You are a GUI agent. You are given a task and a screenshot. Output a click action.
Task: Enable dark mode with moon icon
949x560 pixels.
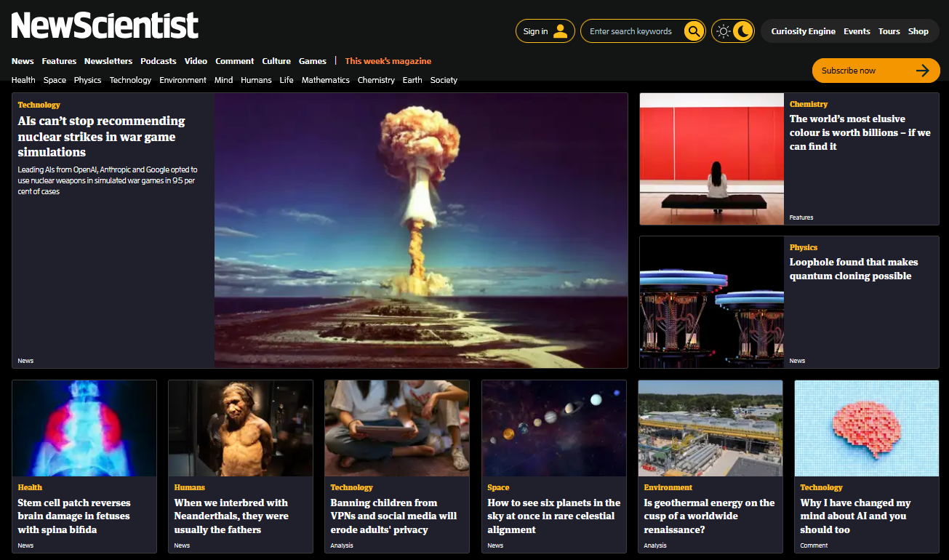[x=743, y=31]
